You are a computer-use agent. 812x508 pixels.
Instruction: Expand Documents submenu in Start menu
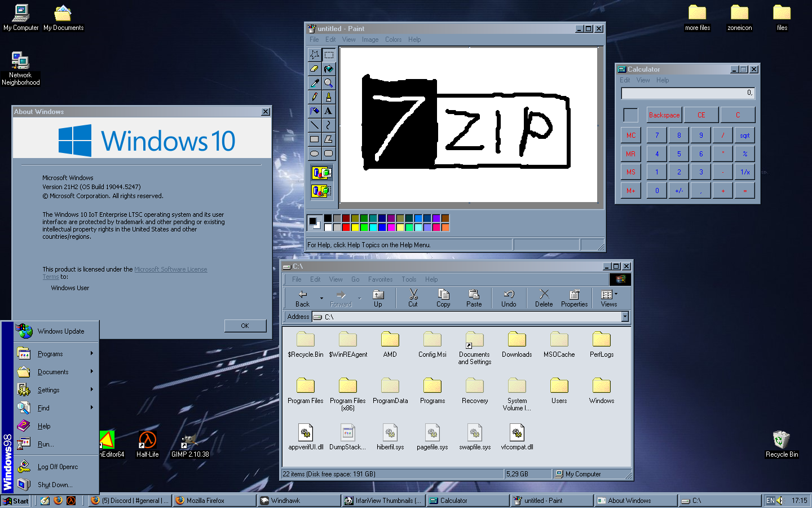91,371
